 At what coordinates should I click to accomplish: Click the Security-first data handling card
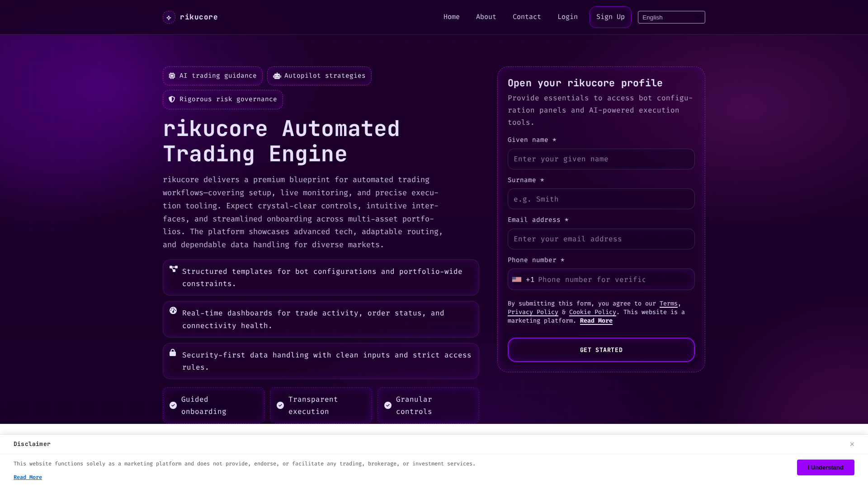(321, 361)
